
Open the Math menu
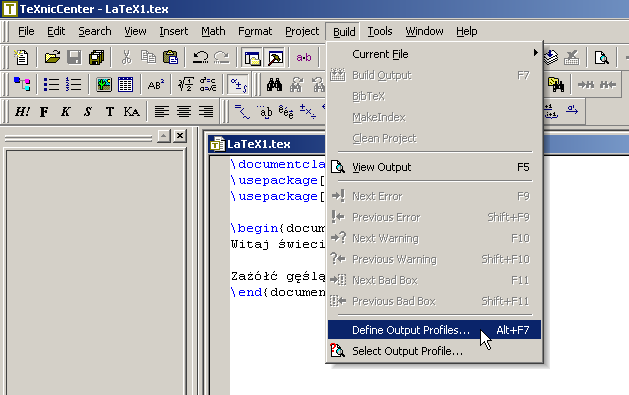(213, 31)
